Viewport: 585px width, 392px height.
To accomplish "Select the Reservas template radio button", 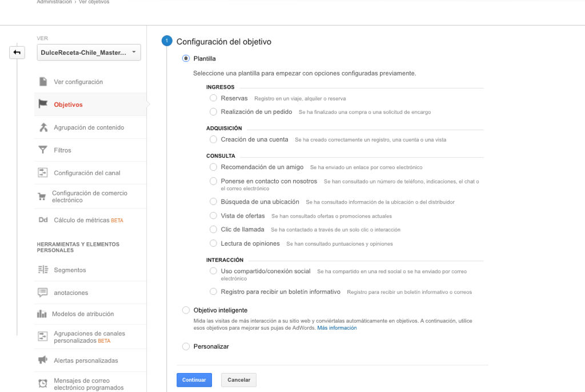I will tap(214, 98).
